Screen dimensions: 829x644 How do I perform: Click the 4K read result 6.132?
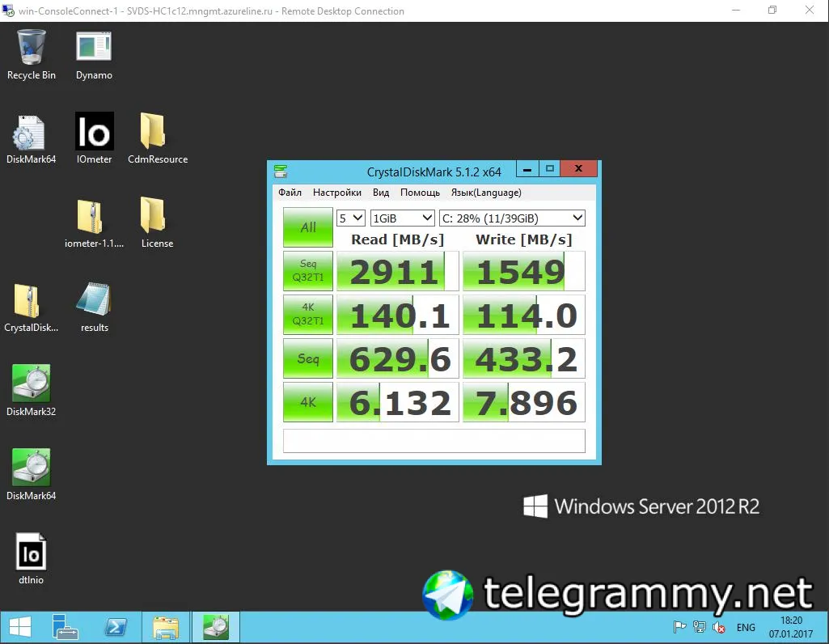(x=398, y=402)
